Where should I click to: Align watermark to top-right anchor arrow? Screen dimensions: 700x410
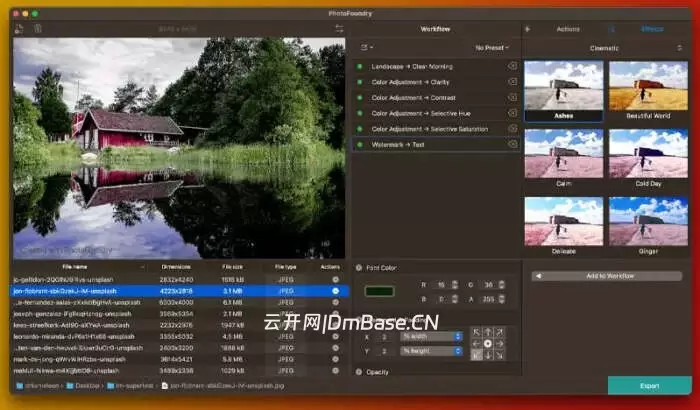(x=500, y=332)
